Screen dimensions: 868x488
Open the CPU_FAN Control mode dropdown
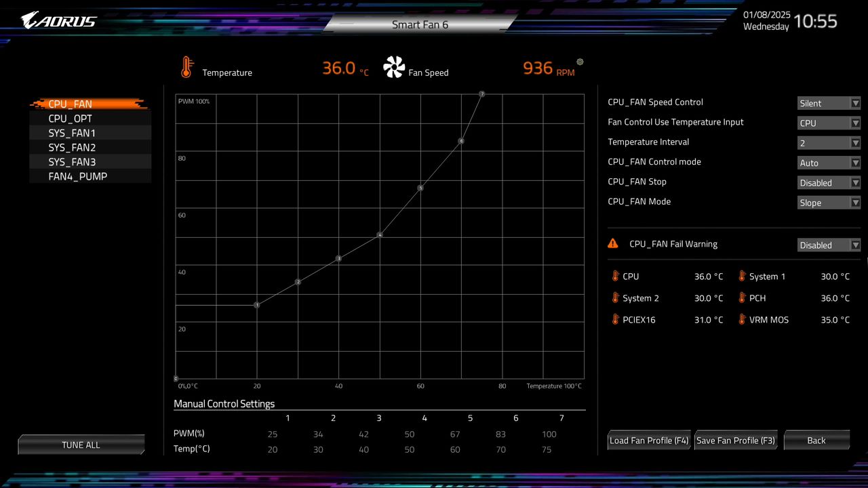[829, 163]
